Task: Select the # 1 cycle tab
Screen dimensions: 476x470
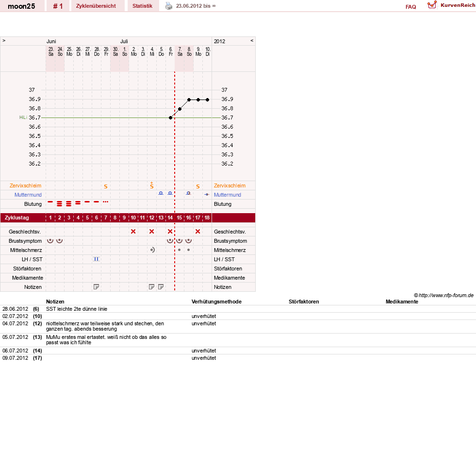Action: click(58, 6)
